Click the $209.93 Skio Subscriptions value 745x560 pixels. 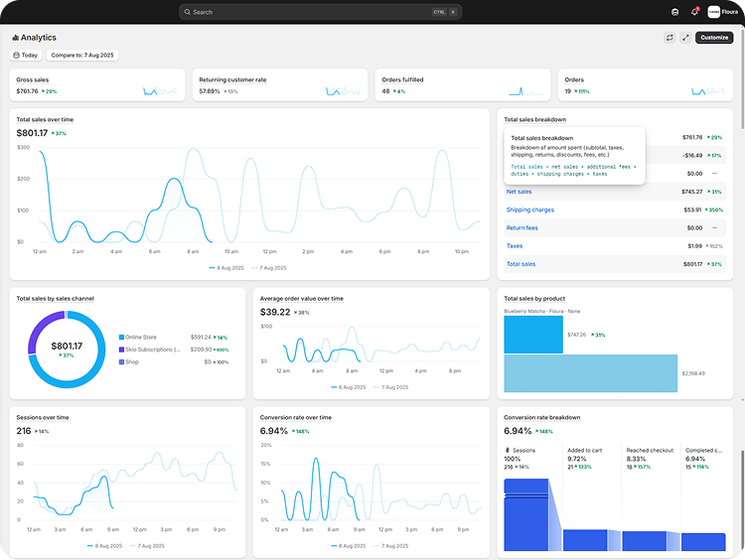201,350
